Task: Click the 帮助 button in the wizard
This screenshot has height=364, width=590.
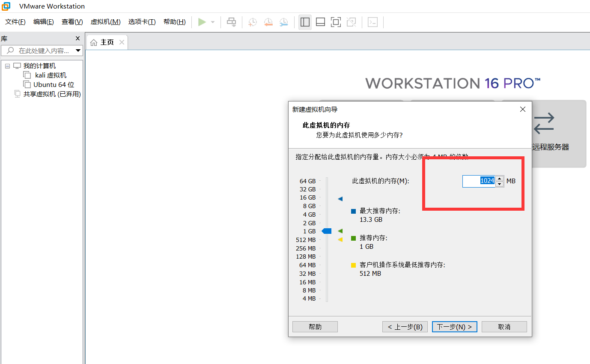Action: pyautogui.click(x=315, y=327)
